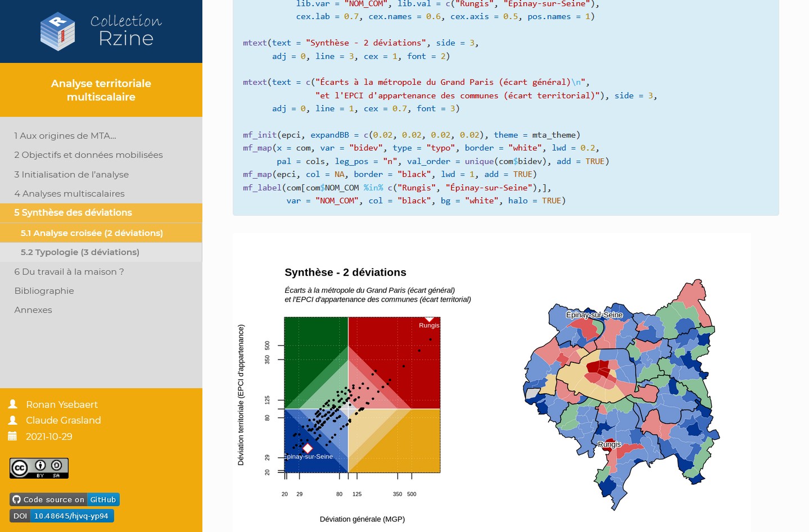This screenshot has width=809, height=532.
Task: Click the author icon beside Claude Grasland
Action: click(13, 420)
